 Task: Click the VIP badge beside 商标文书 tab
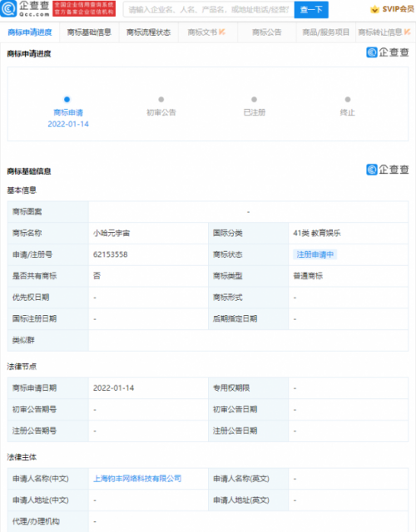(x=222, y=32)
